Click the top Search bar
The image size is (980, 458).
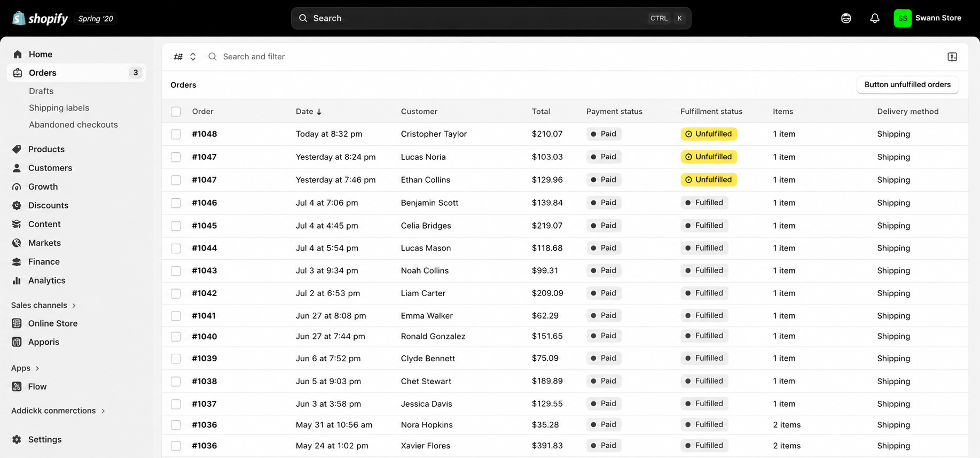pyautogui.click(x=491, y=18)
